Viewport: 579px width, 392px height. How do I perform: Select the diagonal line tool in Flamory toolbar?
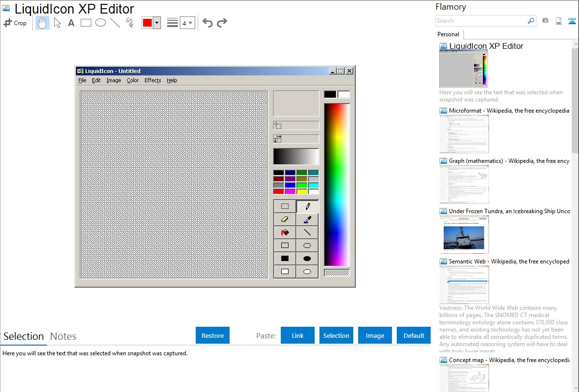pyautogui.click(x=115, y=23)
